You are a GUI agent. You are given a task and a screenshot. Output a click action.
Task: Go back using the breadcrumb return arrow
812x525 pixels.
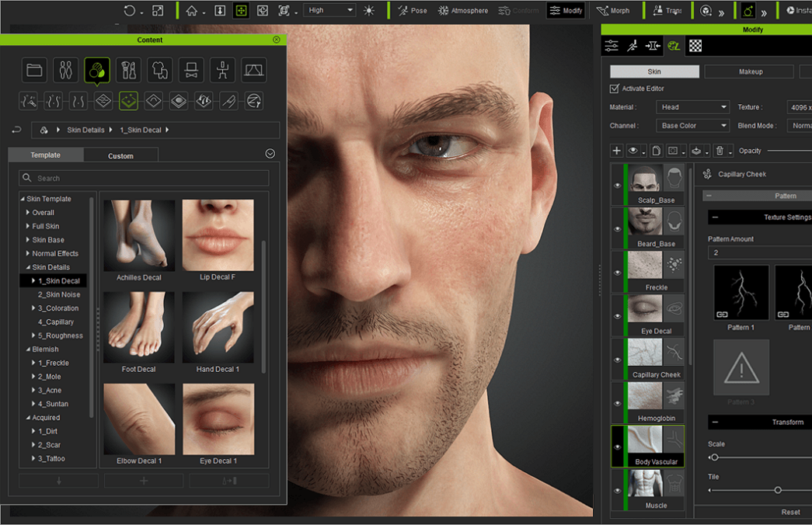tap(16, 130)
